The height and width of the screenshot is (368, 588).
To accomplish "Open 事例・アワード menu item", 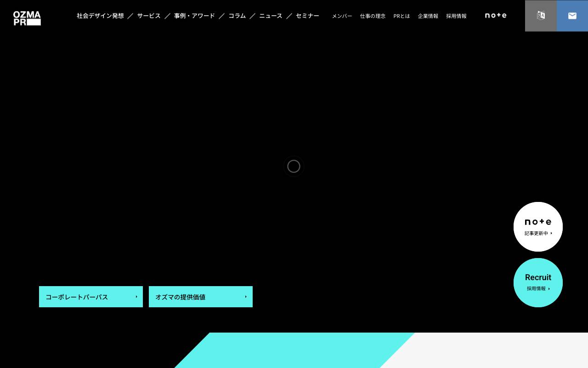I will pyautogui.click(x=194, y=16).
